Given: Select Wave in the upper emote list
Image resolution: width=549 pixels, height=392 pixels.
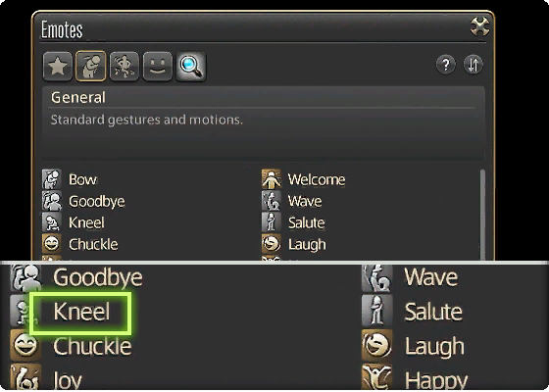Looking at the screenshot, I should [305, 201].
